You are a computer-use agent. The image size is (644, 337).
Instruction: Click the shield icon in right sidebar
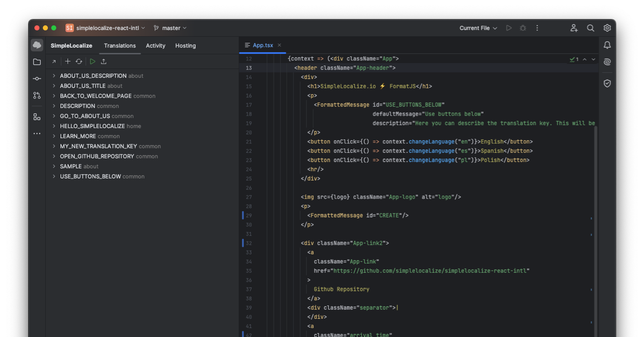[x=607, y=83]
